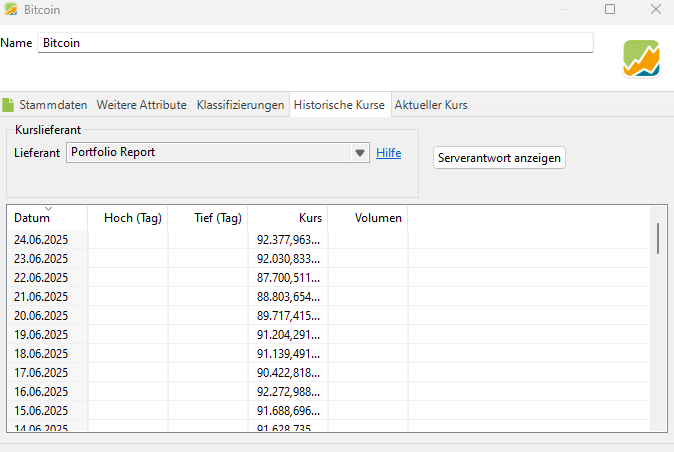Click the green document icon beside Stammdaten
674x452 pixels.
tap(8, 105)
